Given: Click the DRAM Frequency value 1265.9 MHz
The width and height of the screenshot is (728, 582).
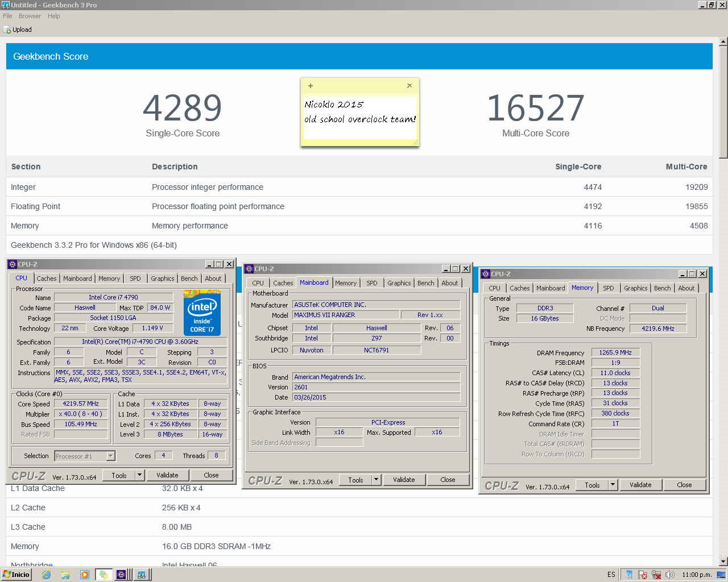Looking at the screenshot, I should [x=615, y=352].
